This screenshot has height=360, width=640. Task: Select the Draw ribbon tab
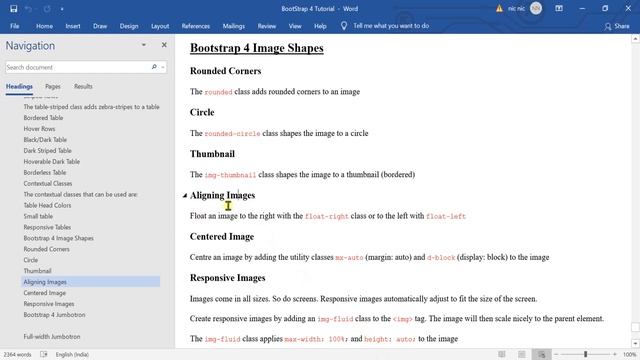click(100, 26)
